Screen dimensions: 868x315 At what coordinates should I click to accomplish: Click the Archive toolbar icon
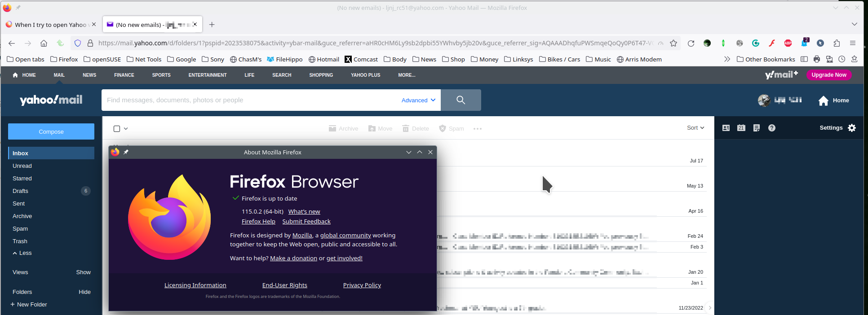(332, 128)
